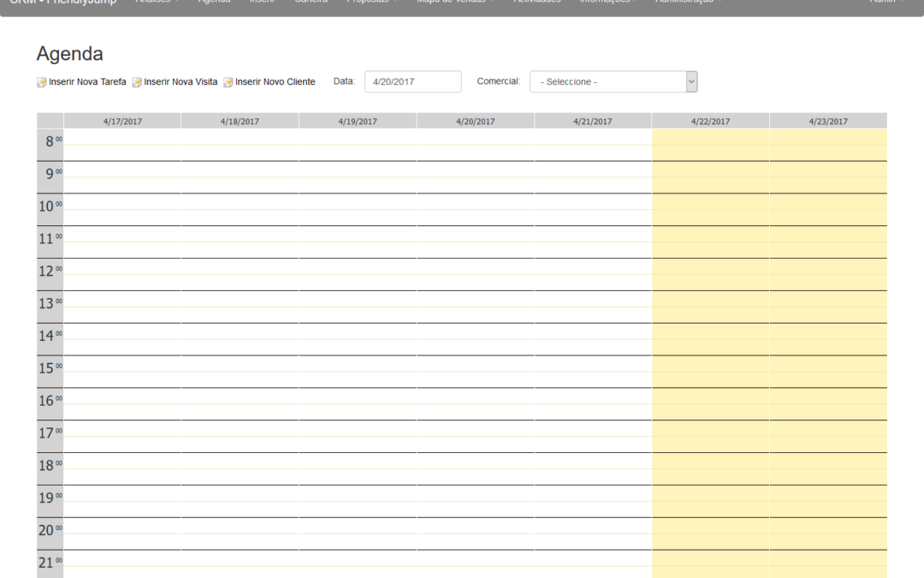Click the 4/23/2017 date header
The width and height of the screenshot is (924, 578).
[828, 120]
